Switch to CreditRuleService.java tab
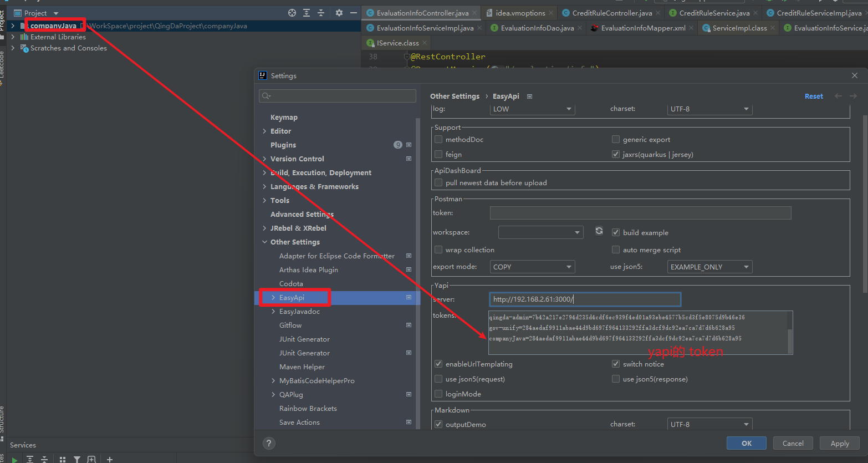 pyautogui.click(x=714, y=13)
